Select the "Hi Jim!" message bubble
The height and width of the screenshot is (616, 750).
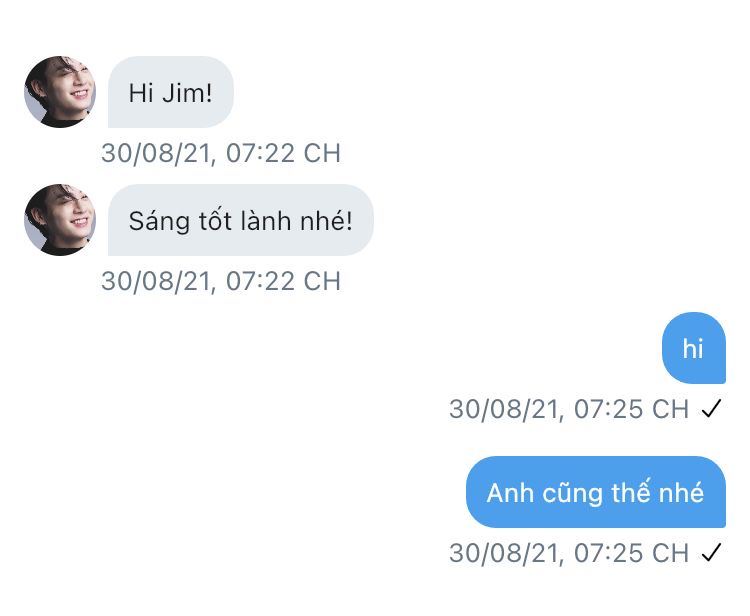pos(171,92)
